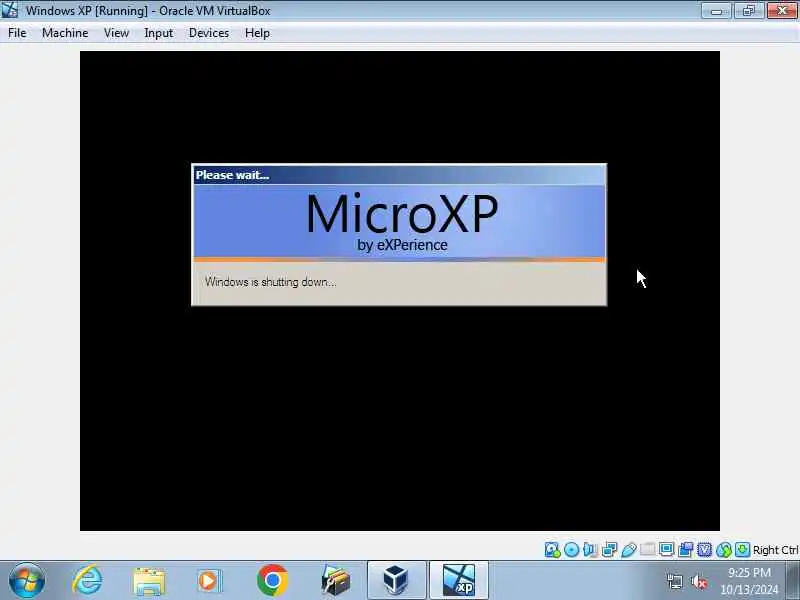Open the Help menu
800x600 pixels.
click(257, 33)
